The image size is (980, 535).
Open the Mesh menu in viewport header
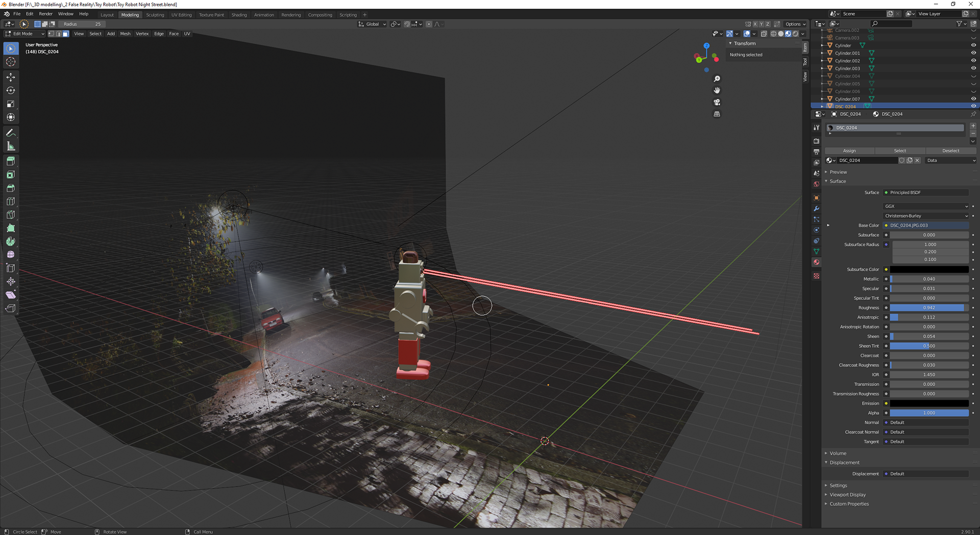(125, 34)
